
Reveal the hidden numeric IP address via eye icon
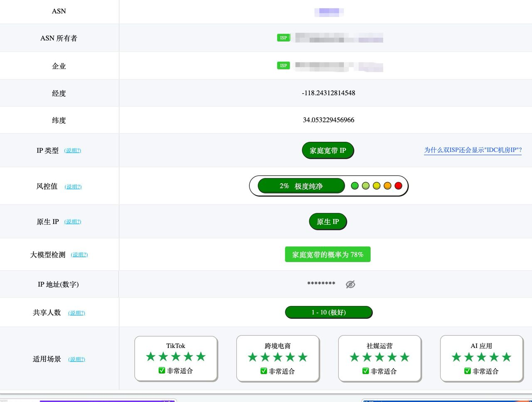coord(350,284)
